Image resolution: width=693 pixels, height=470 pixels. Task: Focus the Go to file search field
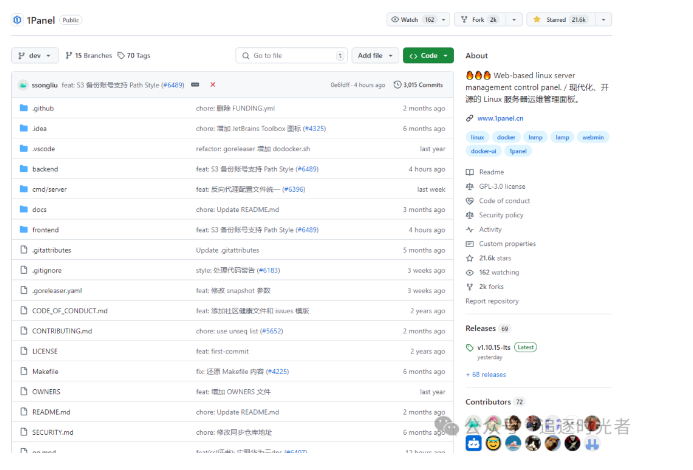coord(291,56)
